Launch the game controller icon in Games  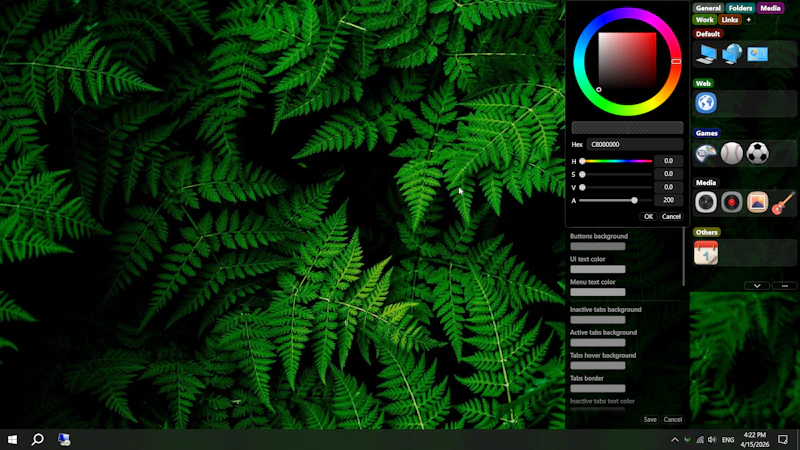(x=706, y=153)
